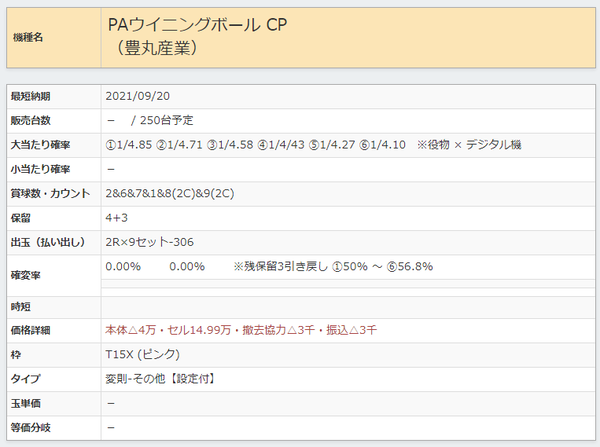600x447 pixels.
Task: Click the タイプ row label
Action: click(x=25, y=379)
